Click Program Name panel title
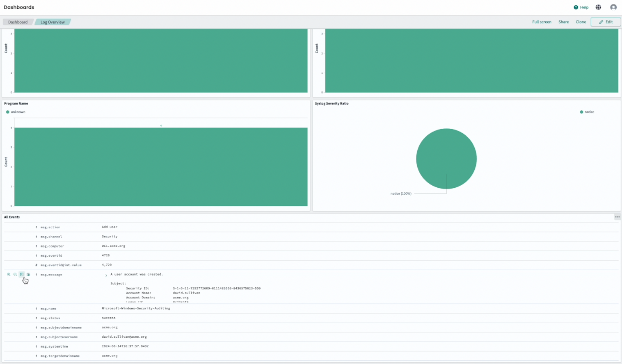The width and height of the screenshot is (622, 364). coord(16,104)
